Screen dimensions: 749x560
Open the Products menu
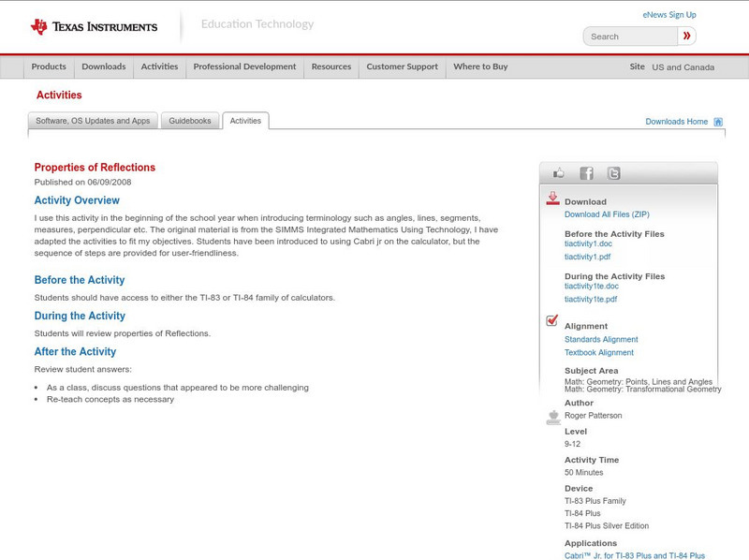[x=49, y=66]
